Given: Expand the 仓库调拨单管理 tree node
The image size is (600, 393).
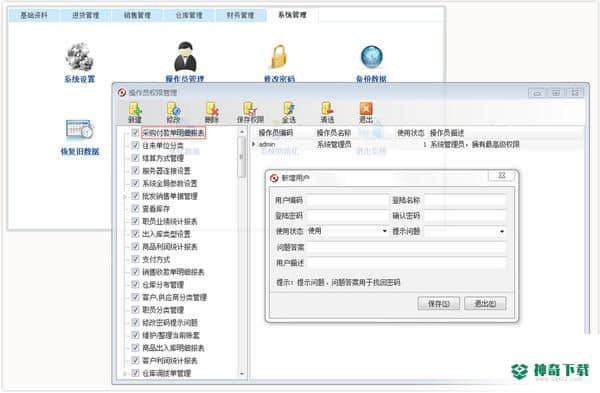Looking at the screenshot, I should coord(125,373).
